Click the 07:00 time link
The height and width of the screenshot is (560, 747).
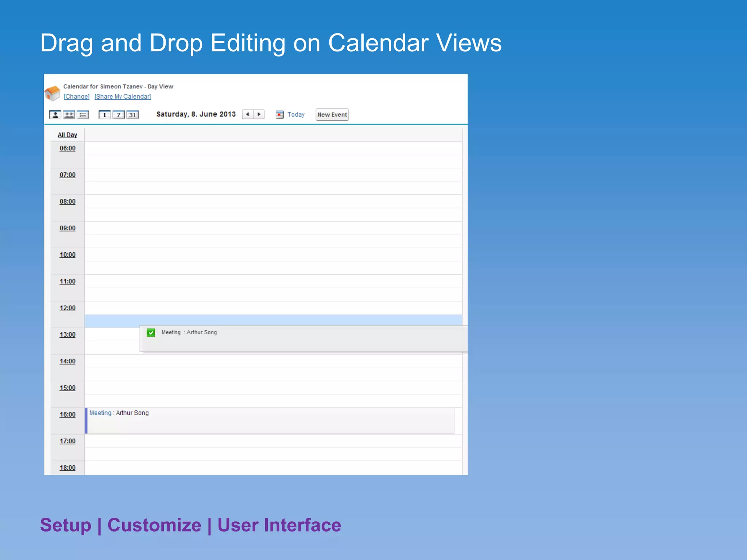click(x=67, y=175)
